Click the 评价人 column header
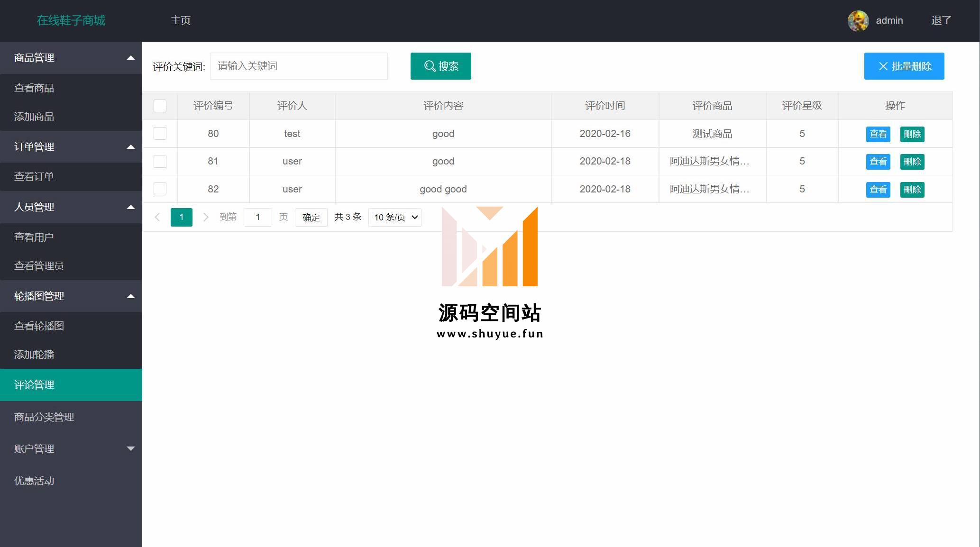Image resolution: width=980 pixels, height=547 pixels. (292, 106)
